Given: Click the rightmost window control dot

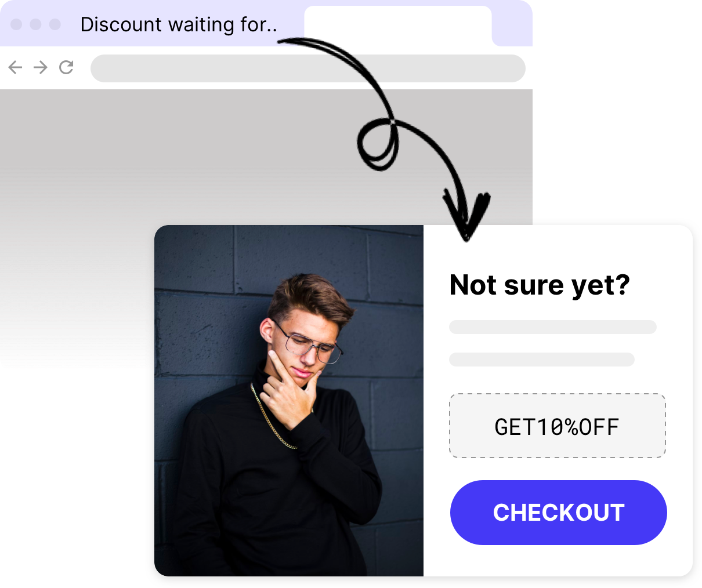Looking at the screenshot, I should pos(55,24).
